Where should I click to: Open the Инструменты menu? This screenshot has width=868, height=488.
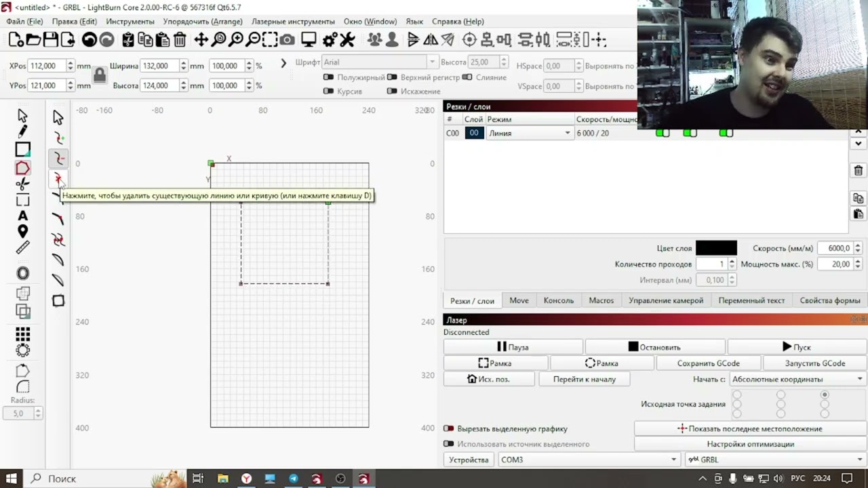pos(130,22)
